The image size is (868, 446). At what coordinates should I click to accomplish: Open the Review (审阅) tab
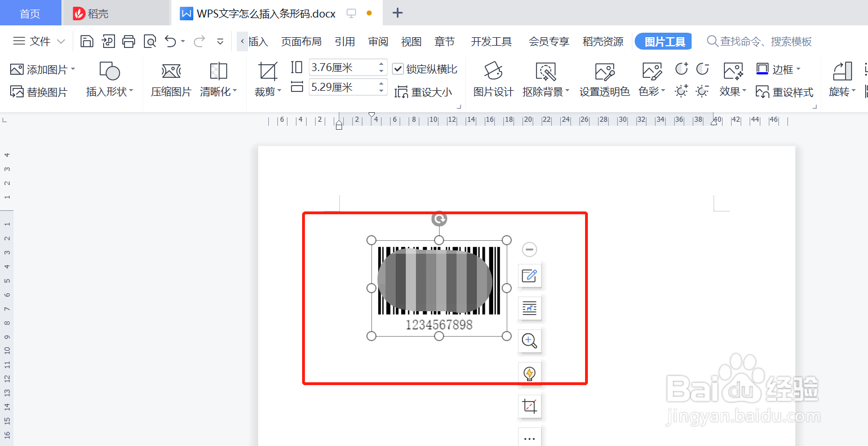click(x=378, y=41)
